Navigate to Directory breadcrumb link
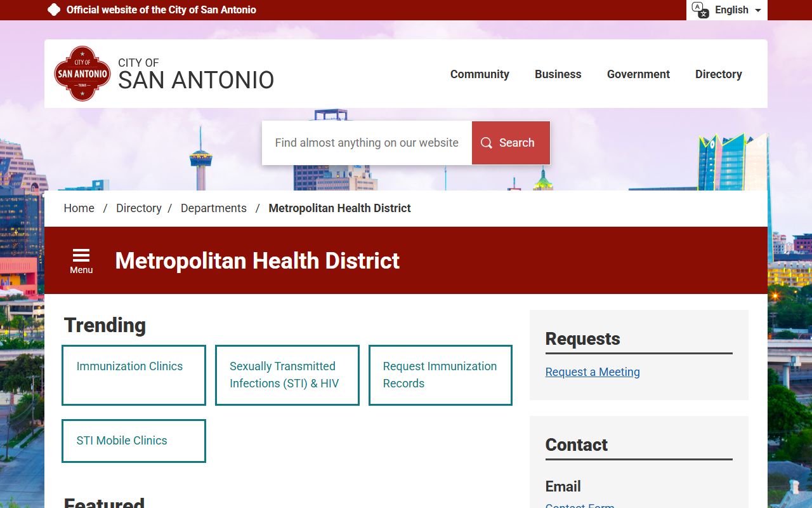812x508 pixels. (139, 208)
